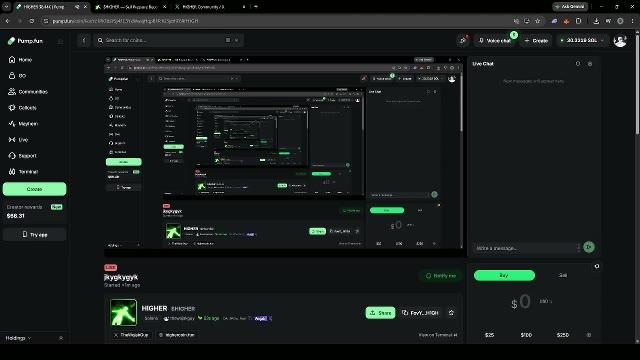Open the Holdings settings icon
Viewport: 640px width, 360px height.
click(x=61, y=338)
